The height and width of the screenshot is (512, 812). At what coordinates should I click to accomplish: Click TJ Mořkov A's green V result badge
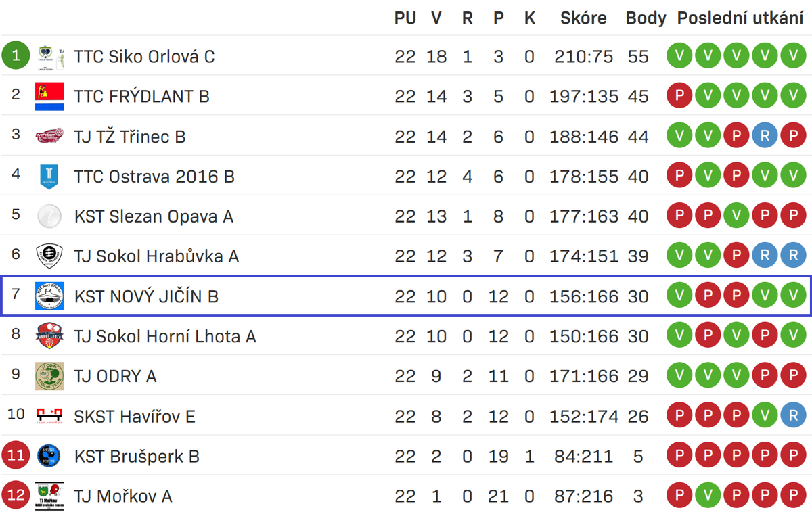pos(708,496)
